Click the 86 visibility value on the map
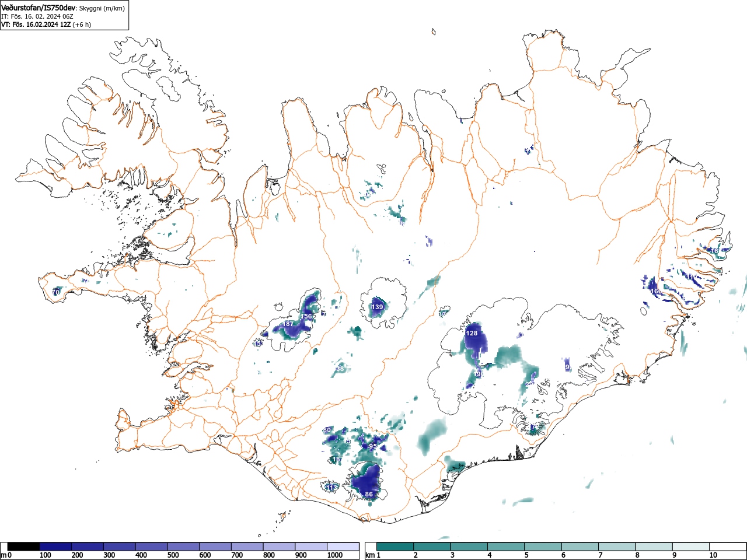 coord(369,494)
